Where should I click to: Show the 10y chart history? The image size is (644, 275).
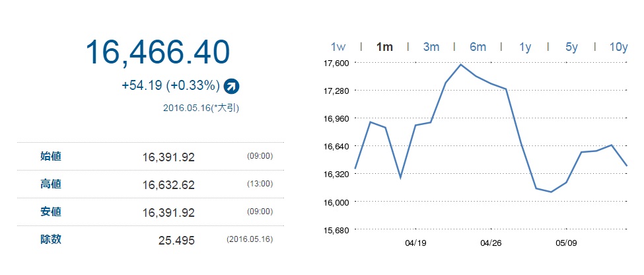(x=618, y=47)
